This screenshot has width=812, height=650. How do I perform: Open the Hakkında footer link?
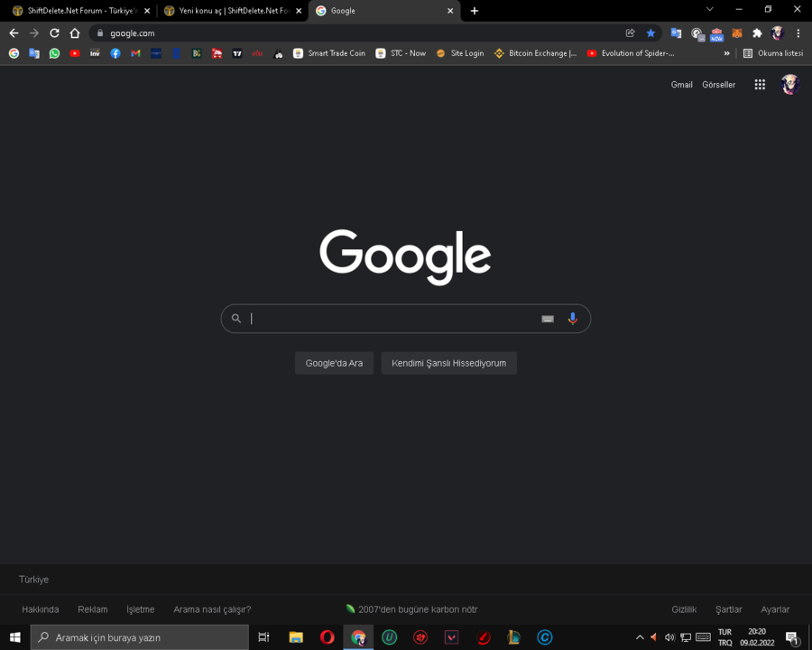(41, 609)
